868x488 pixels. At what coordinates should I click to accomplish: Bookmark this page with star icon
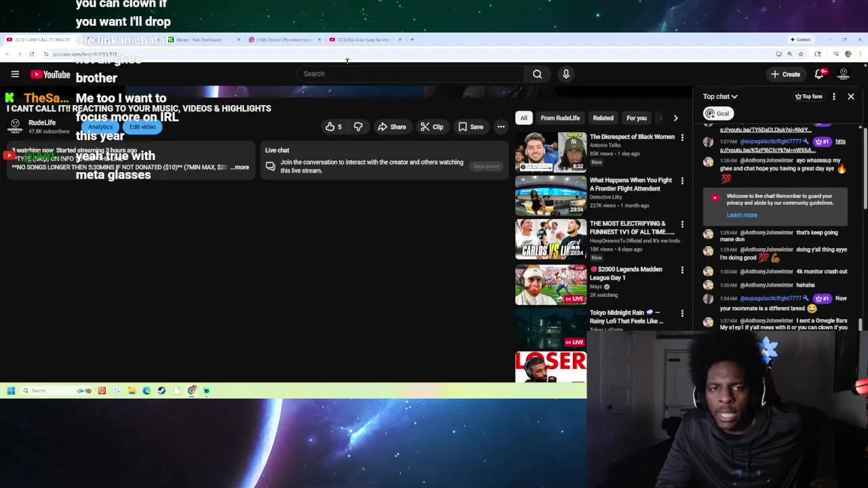pos(801,54)
